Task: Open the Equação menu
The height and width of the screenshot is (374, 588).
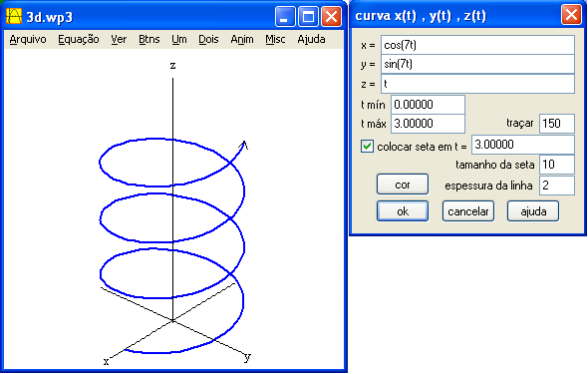Action: click(79, 39)
